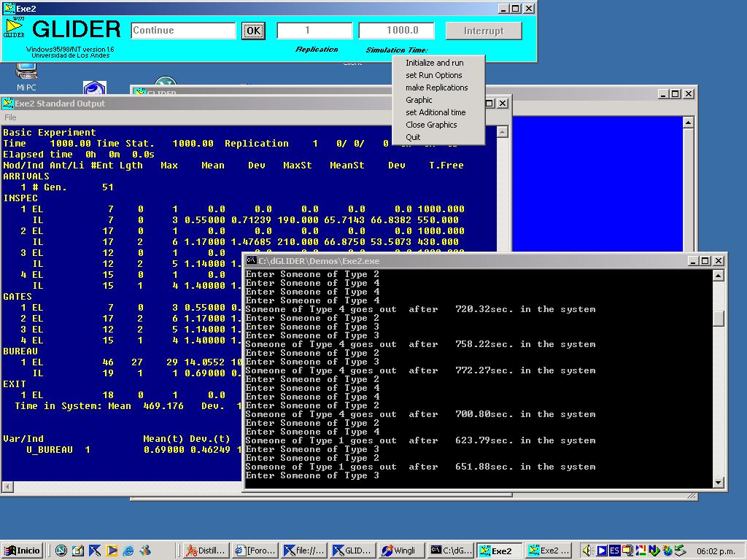Click the Simulation Time value field
Image resolution: width=747 pixels, height=560 pixels.
396,31
